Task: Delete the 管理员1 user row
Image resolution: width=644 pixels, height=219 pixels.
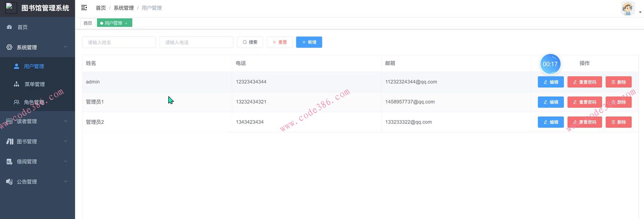Action: (619, 102)
